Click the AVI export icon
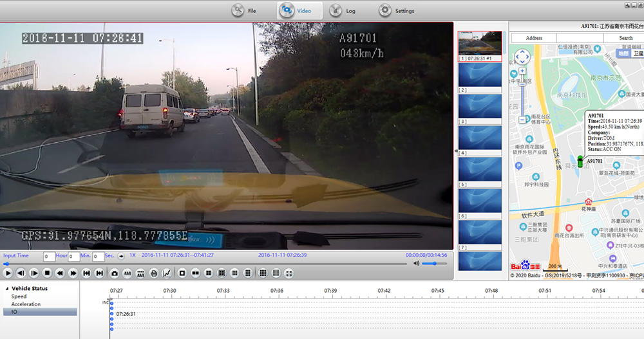Image resolution: width=644 pixels, height=339 pixels. click(128, 273)
